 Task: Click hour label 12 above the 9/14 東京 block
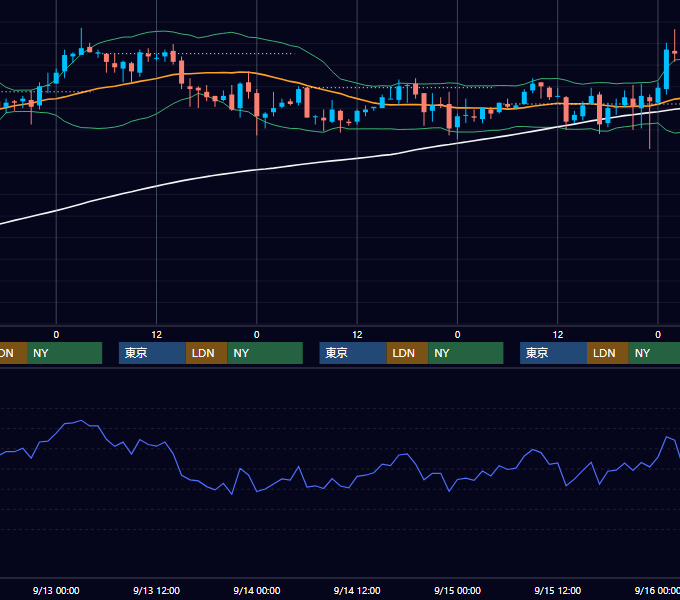pos(357,335)
